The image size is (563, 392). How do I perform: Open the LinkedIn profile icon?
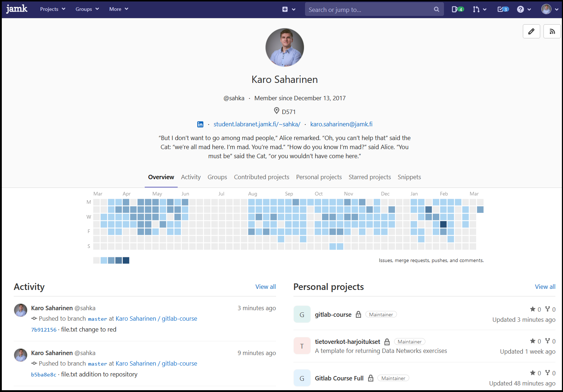point(200,125)
